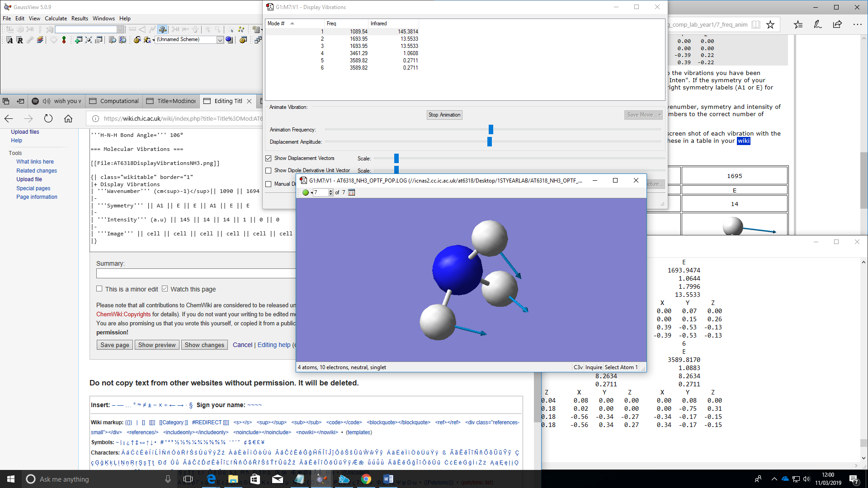Open Google Chrome from the taskbar
868x488 pixels.
click(x=366, y=479)
